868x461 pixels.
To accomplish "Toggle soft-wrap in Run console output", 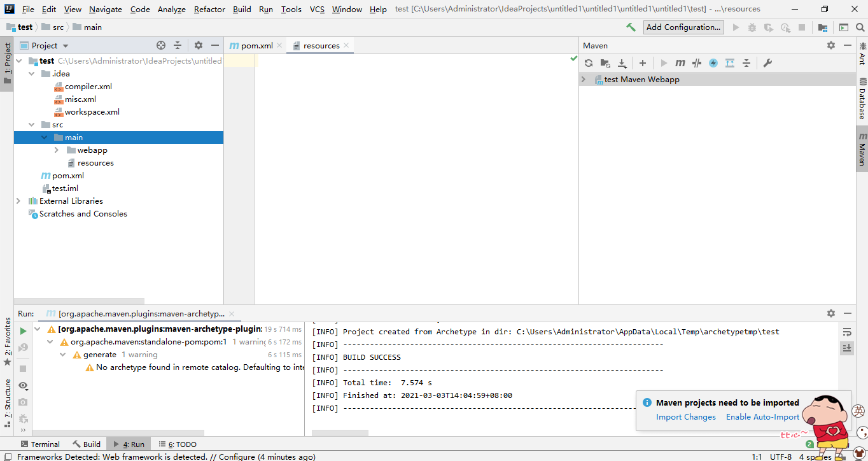I will coord(847,332).
